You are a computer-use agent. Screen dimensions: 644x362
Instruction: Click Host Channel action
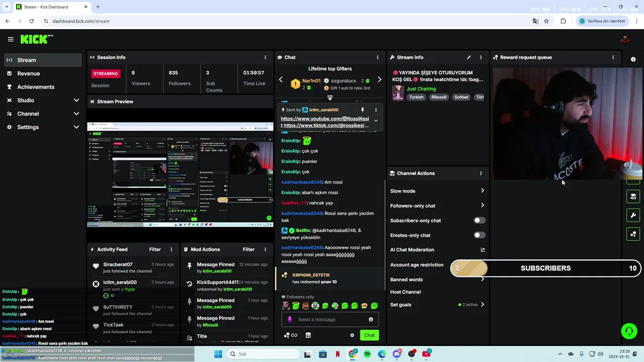[406, 292]
